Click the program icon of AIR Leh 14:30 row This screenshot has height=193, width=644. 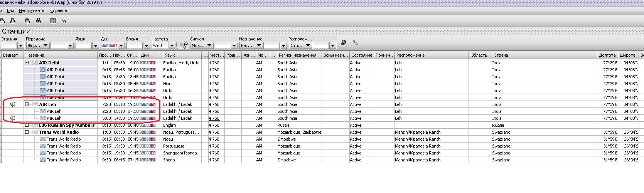tap(42, 118)
